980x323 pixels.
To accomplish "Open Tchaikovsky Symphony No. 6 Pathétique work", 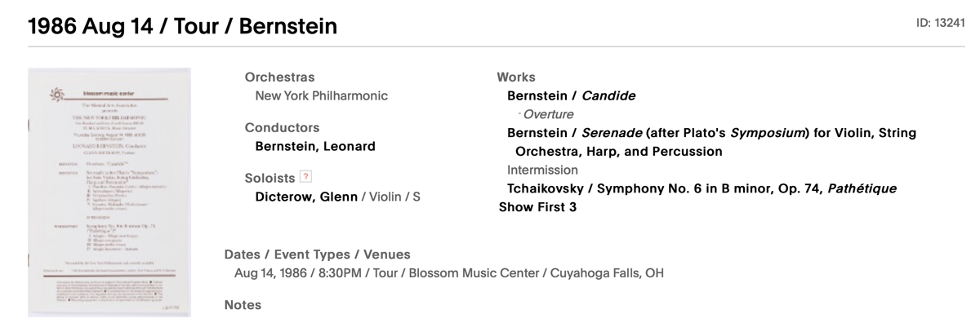I will pyautogui.click(x=702, y=188).
